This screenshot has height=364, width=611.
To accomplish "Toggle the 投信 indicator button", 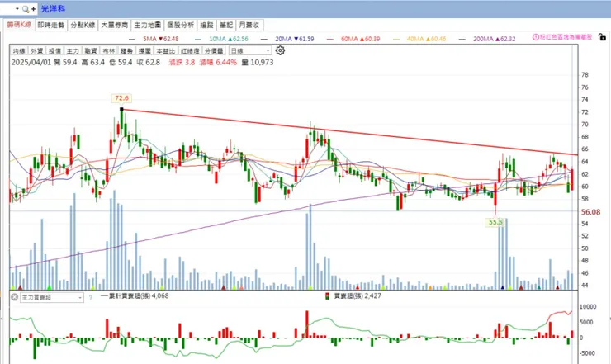I will tap(54, 50).
